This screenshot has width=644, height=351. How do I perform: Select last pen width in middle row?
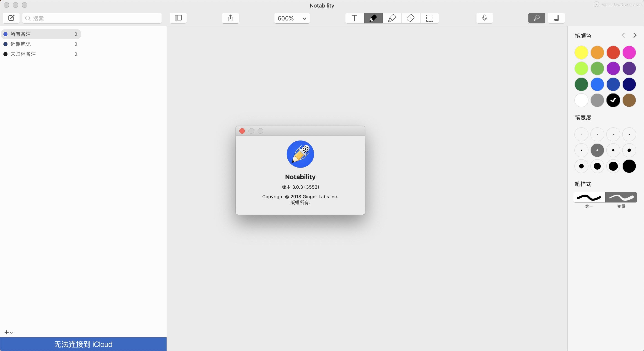coord(629,150)
